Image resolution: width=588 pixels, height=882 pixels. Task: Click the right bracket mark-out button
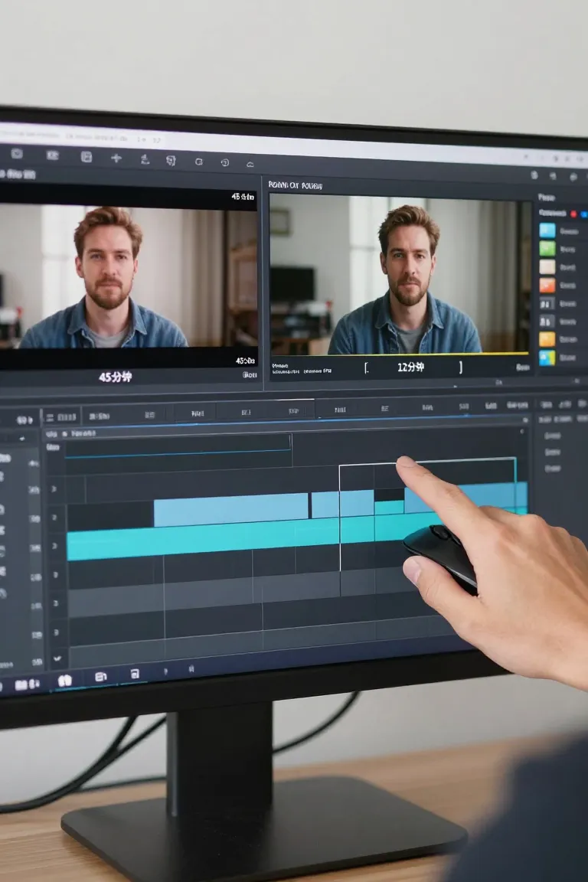pyautogui.click(x=460, y=367)
